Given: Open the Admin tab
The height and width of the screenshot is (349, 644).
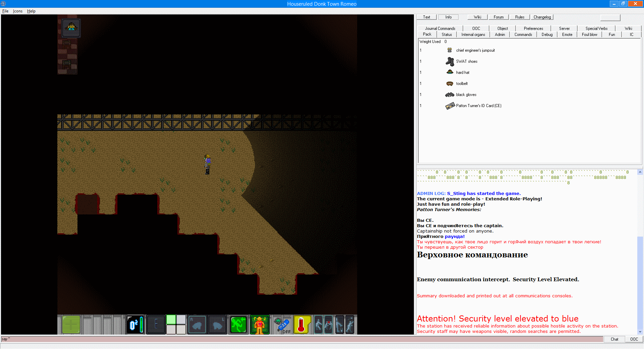Looking at the screenshot, I should 500,35.
